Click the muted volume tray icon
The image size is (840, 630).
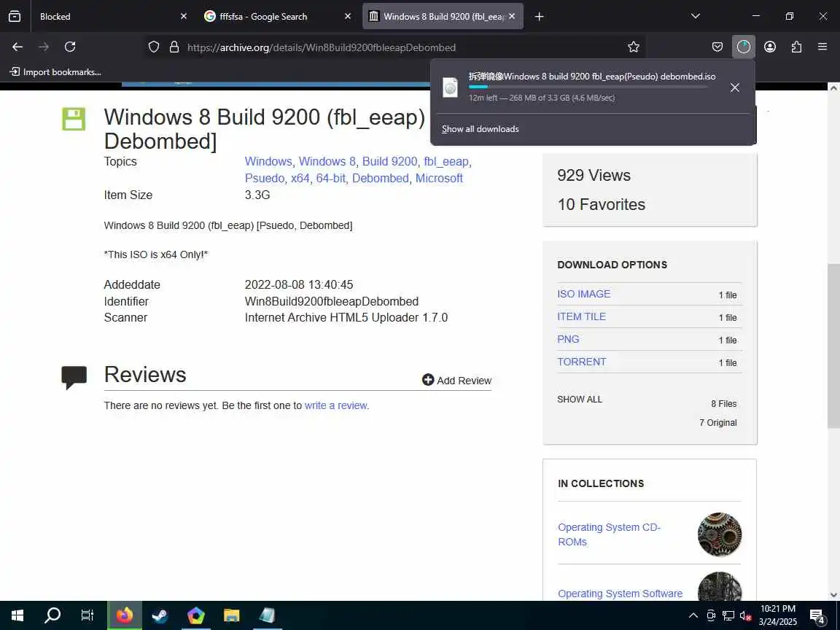[x=746, y=615]
